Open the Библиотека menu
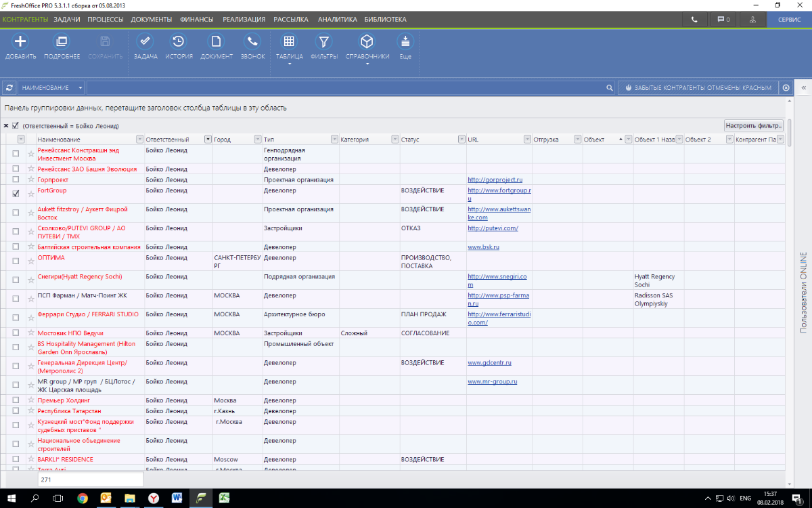Screen dimensions: 812x508 (386, 20)
